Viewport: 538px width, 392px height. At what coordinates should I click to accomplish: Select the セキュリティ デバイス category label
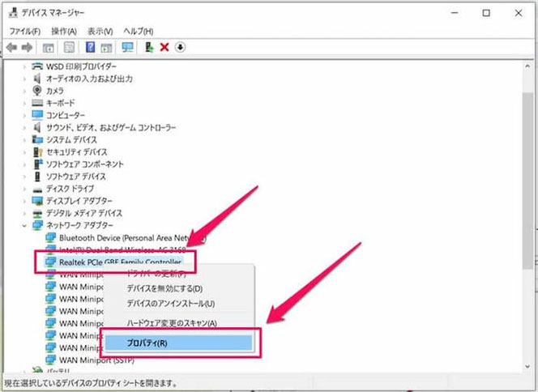click(x=76, y=152)
